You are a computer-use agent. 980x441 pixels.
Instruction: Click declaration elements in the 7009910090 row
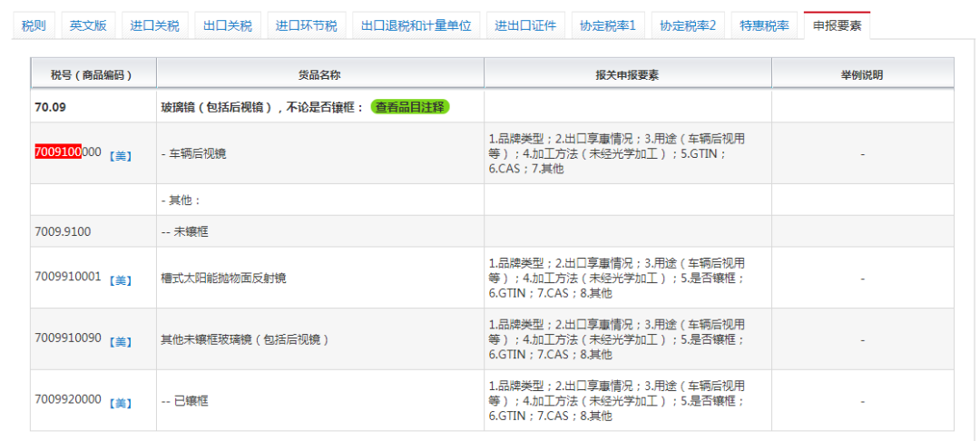[x=617, y=339]
